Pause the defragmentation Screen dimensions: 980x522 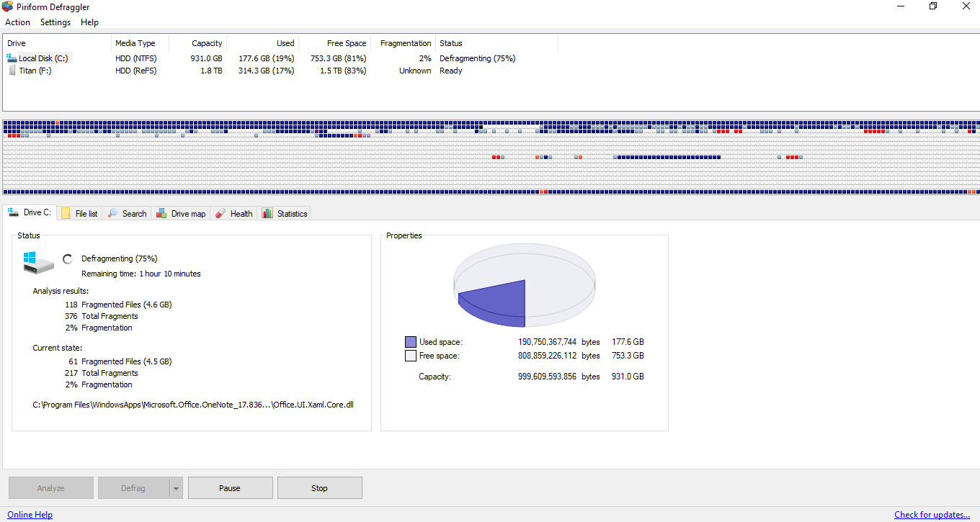[230, 488]
